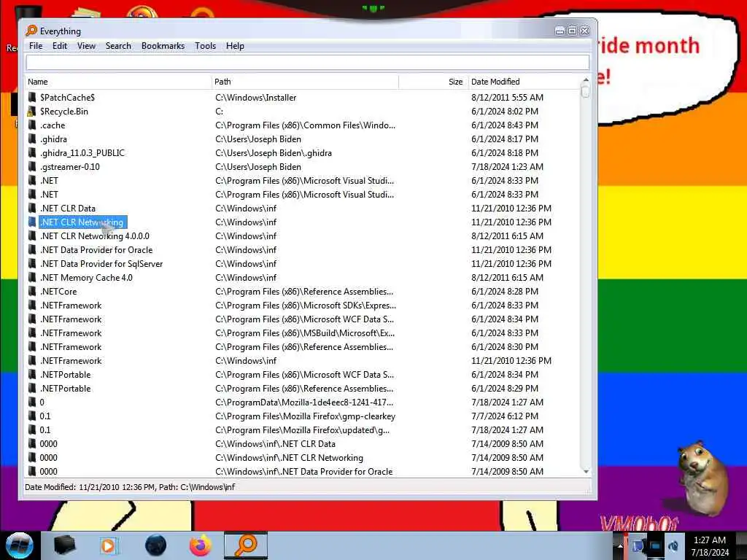Click path C:\Windows\inf\.NET Data Provider for Oracle

pos(303,471)
